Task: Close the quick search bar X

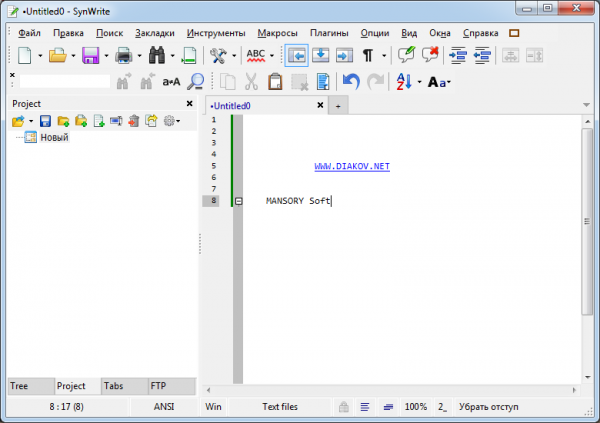Action: [x=12, y=75]
